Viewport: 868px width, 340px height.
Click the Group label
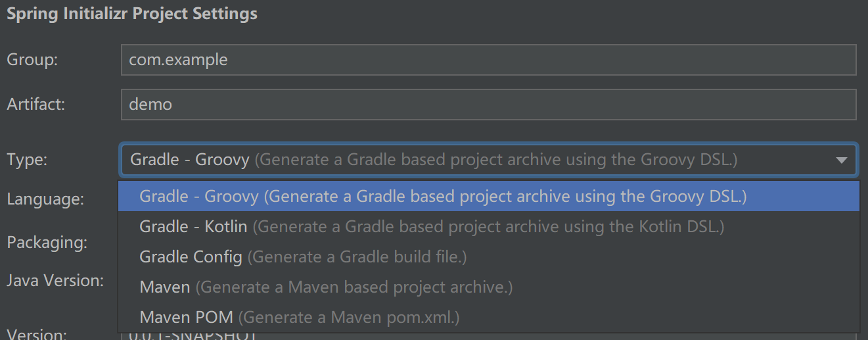[x=32, y=60]
